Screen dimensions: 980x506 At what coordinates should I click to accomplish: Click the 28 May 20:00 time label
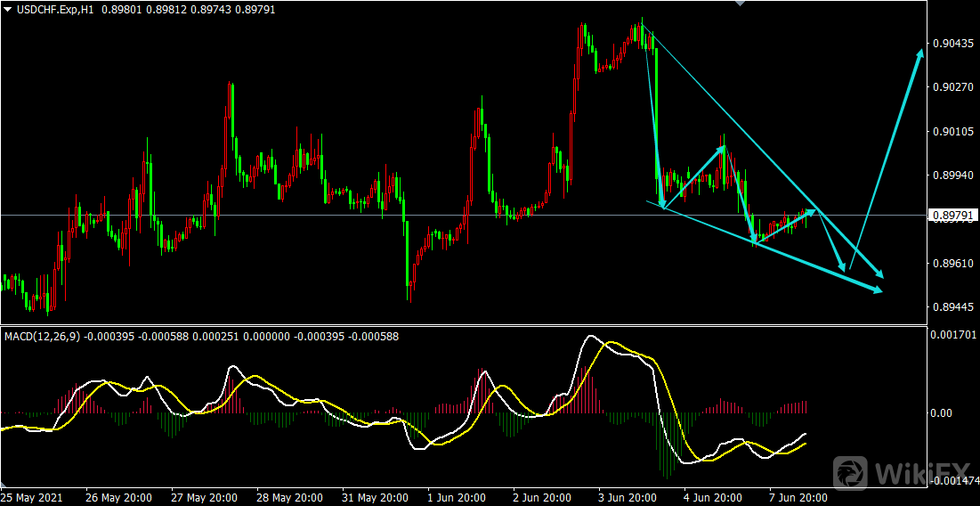[289, 497]
